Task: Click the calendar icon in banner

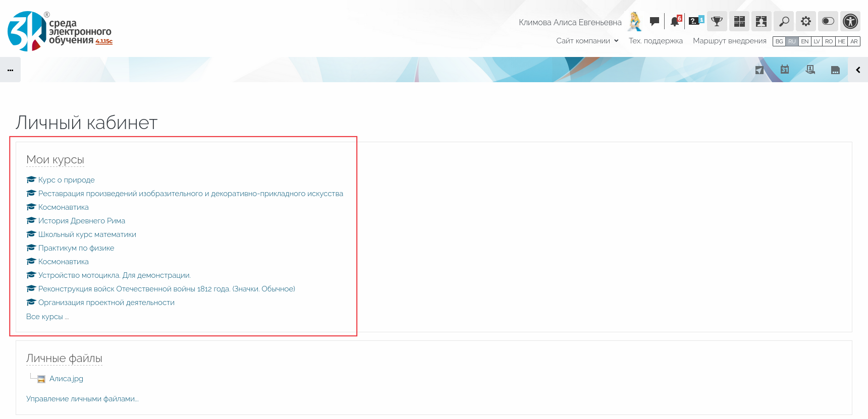Action: [x=785, y=70]
